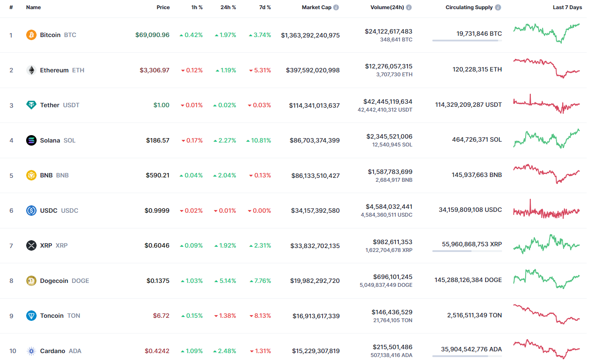
Task: Click the Tether logo icon
Action: coord(31,105)
